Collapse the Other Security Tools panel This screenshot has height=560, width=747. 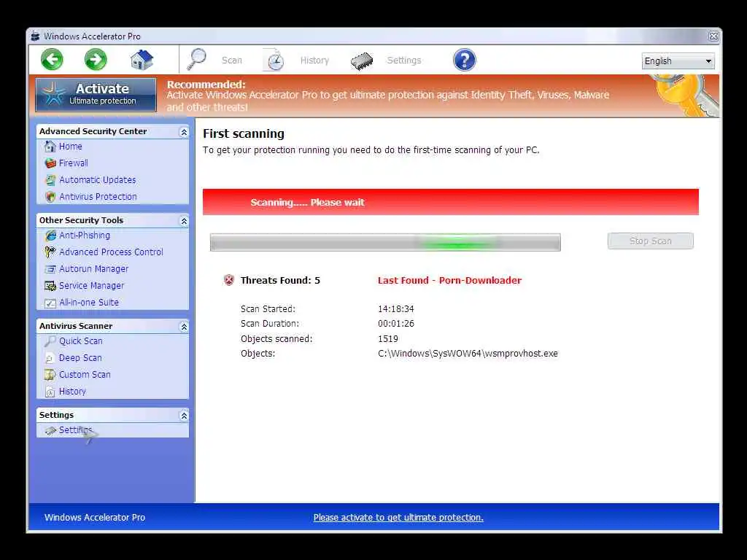(x=184, y=221)
